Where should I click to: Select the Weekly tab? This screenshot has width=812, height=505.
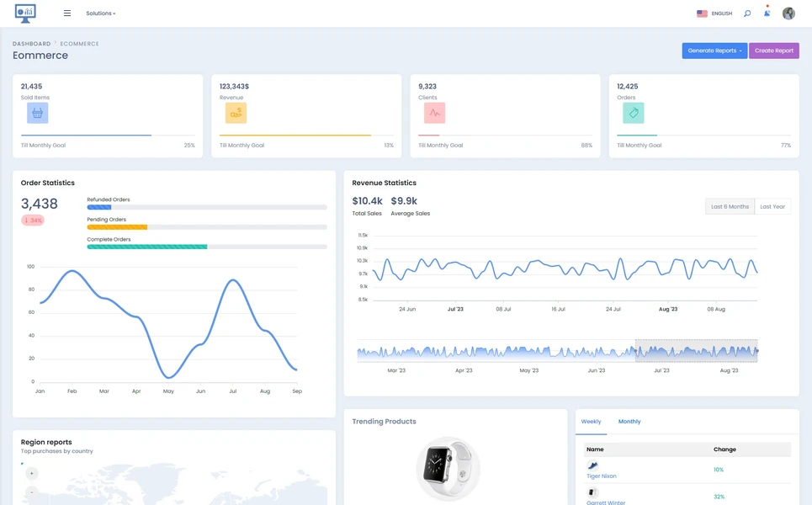[591, 422]
